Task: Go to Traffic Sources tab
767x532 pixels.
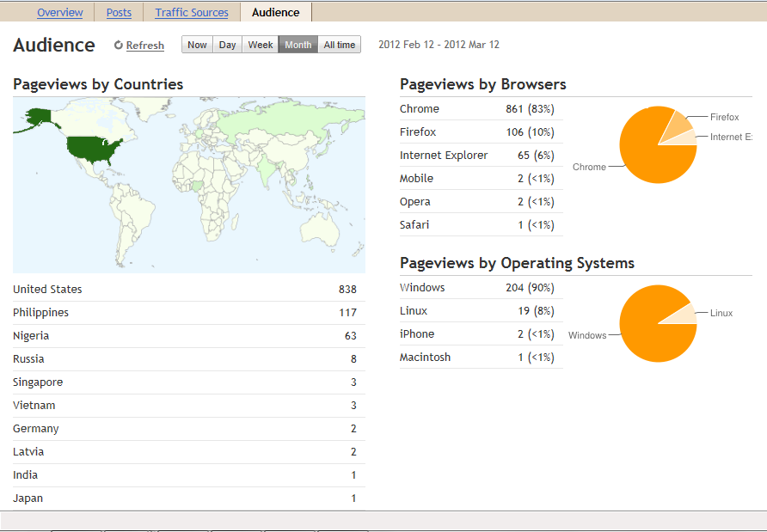Action: click(192, 12)
